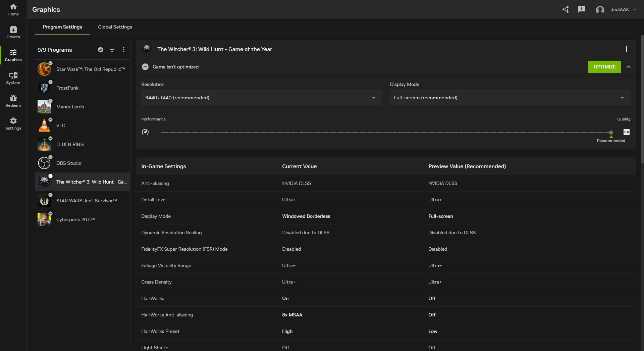Click the FrostPunk game icon
The height and width of the screenshot is (351, 644).
click(x=44, y=88)
